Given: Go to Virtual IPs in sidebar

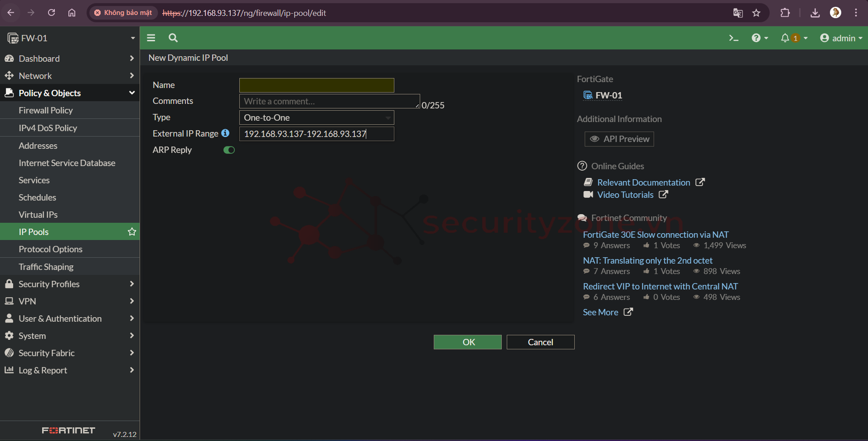Looking at the screenshot, I should [38, 215].
